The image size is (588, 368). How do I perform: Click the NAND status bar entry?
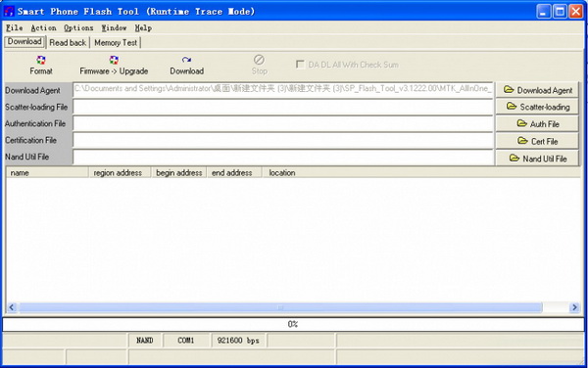click(x=145, y=341)
